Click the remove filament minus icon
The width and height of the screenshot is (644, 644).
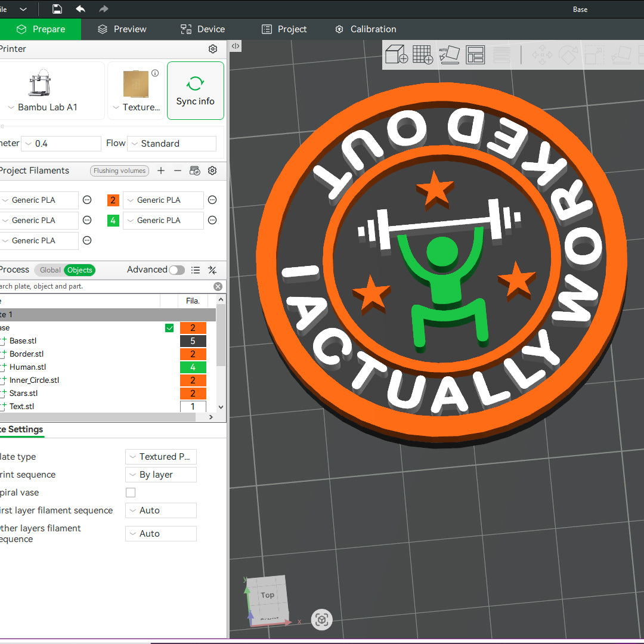point(178,171)
